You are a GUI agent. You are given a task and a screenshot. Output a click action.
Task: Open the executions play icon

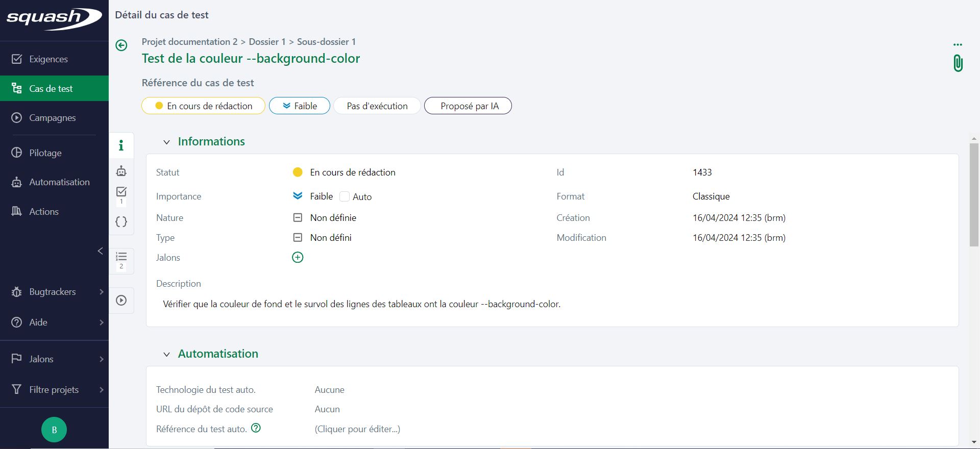pyautogui.click(x=121, y=301)
